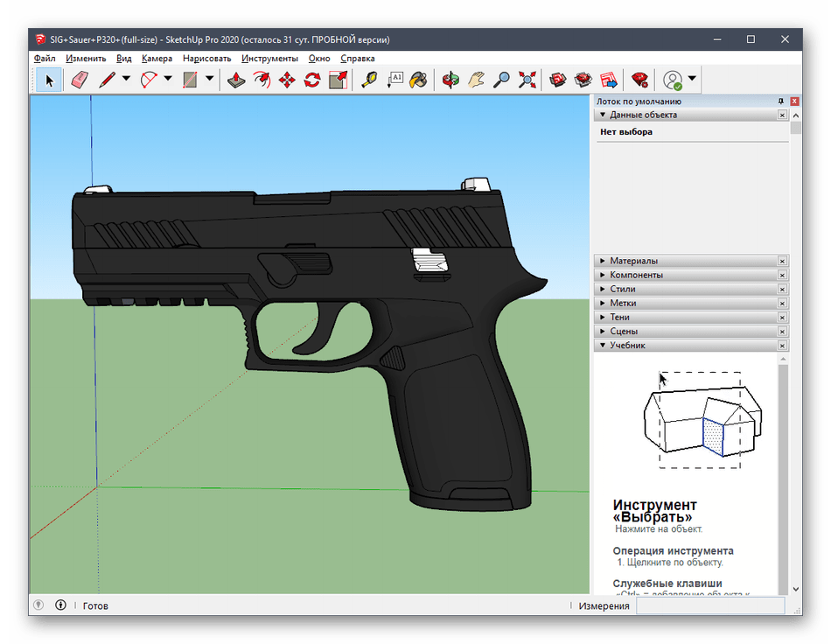Click the geolocation status icon in the status bar

38,605
